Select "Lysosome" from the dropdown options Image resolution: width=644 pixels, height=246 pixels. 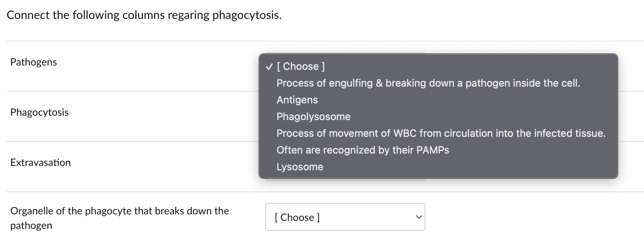[300, 167]
